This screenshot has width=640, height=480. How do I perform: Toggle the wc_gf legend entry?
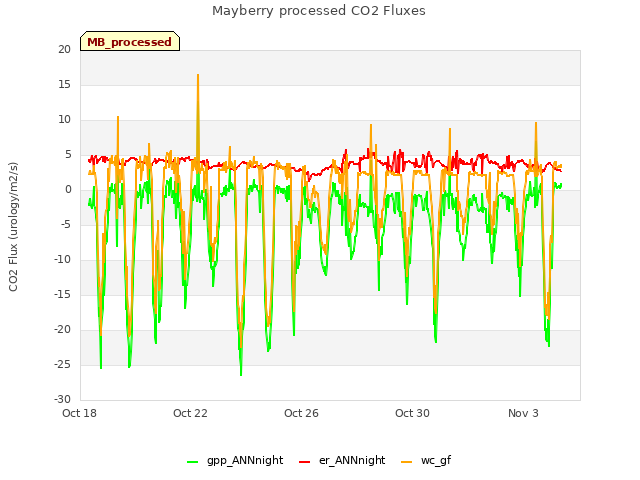(x=426, y=460)
